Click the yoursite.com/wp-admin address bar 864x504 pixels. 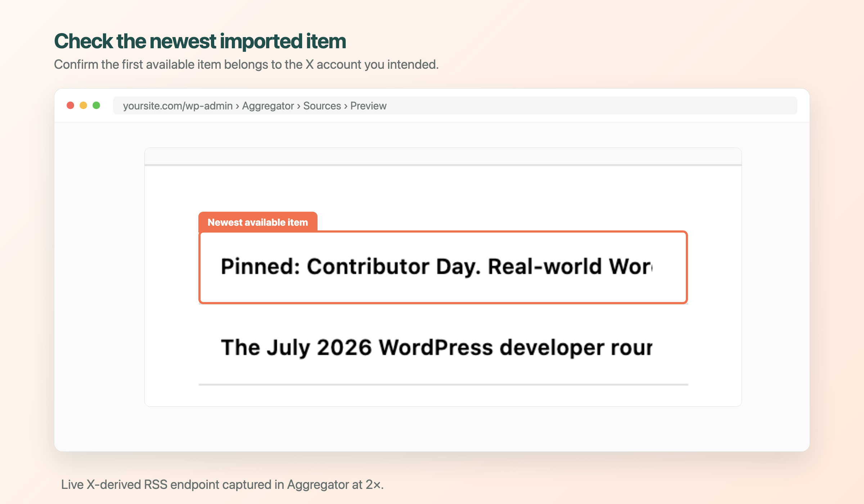click(455, 105)
